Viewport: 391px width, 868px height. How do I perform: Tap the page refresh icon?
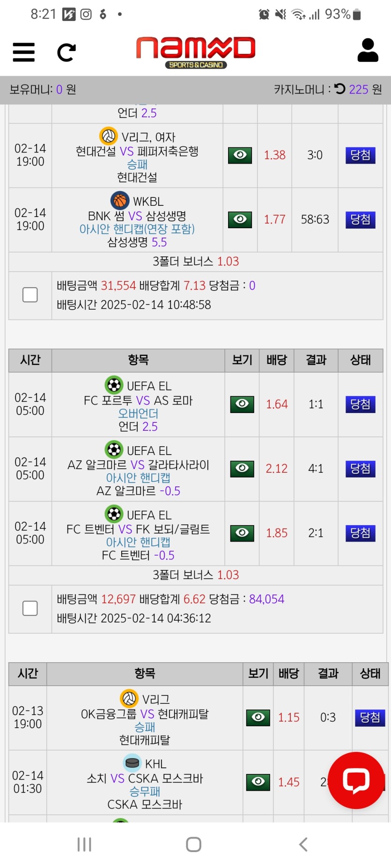[x=66, y=52]
